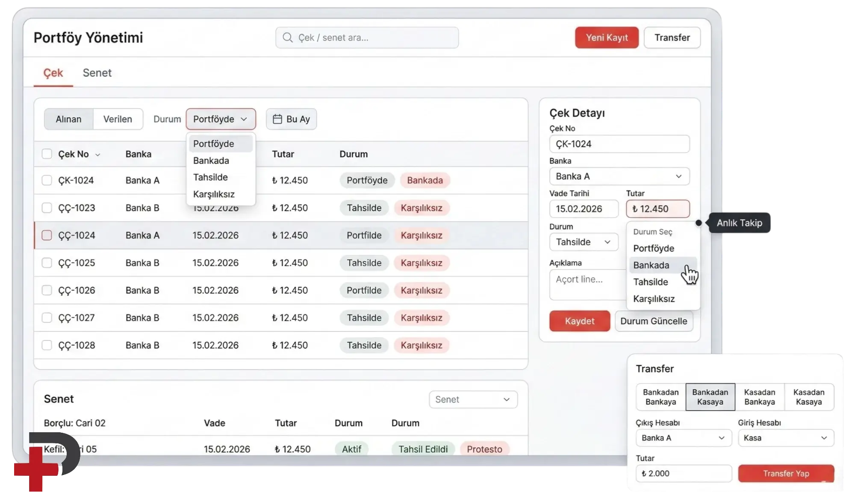The height and width of the screenshot is (504, 855).
Task: Click the calendar icon in Bu Ay
Action: point(277,119)
